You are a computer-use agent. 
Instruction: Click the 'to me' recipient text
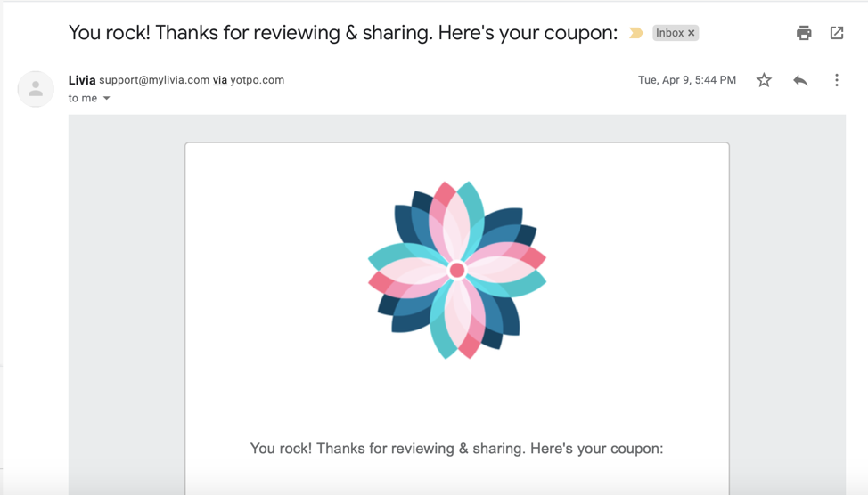tap(83, 99)
